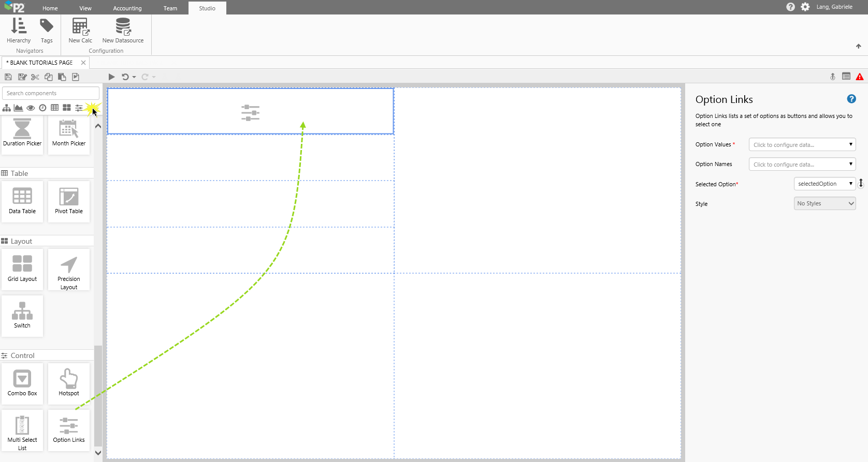Viewport: 868px width, 462px height.
Task: Filter components by chart category icon
Action: coord(19,108)
